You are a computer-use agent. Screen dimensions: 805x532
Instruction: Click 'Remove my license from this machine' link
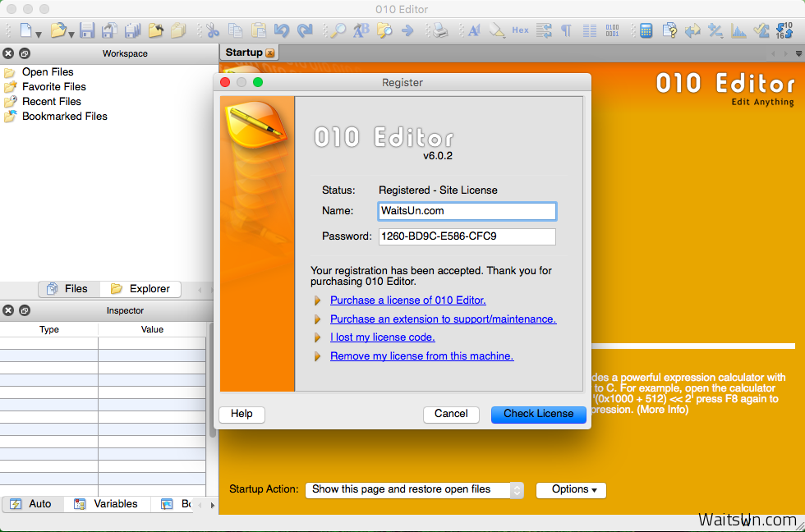[x=421, y=356]
